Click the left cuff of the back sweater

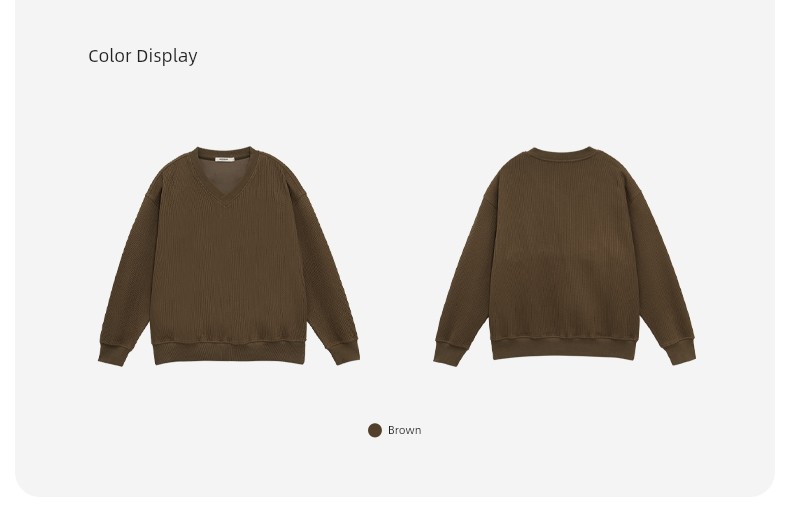coord(449,354)
